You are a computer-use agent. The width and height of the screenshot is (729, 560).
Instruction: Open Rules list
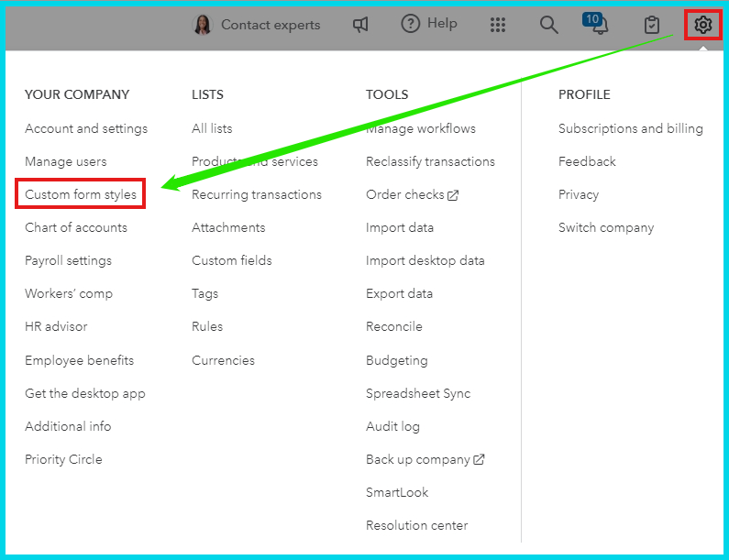[207, 326]
